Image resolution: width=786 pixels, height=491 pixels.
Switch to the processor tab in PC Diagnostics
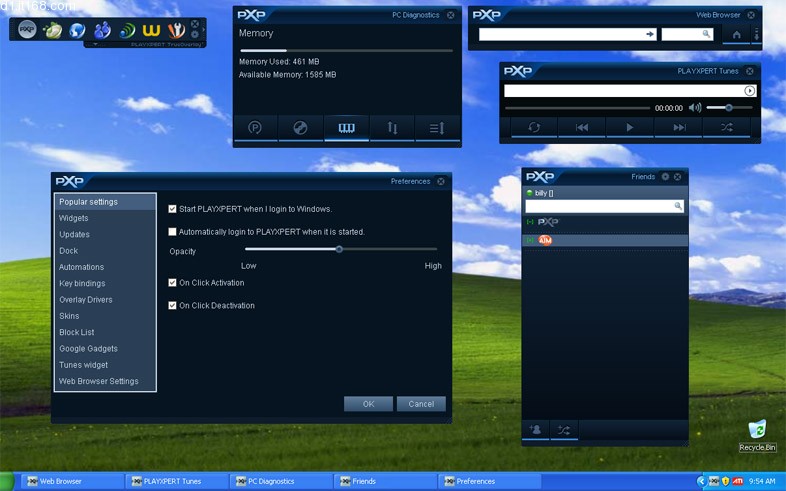255,128
